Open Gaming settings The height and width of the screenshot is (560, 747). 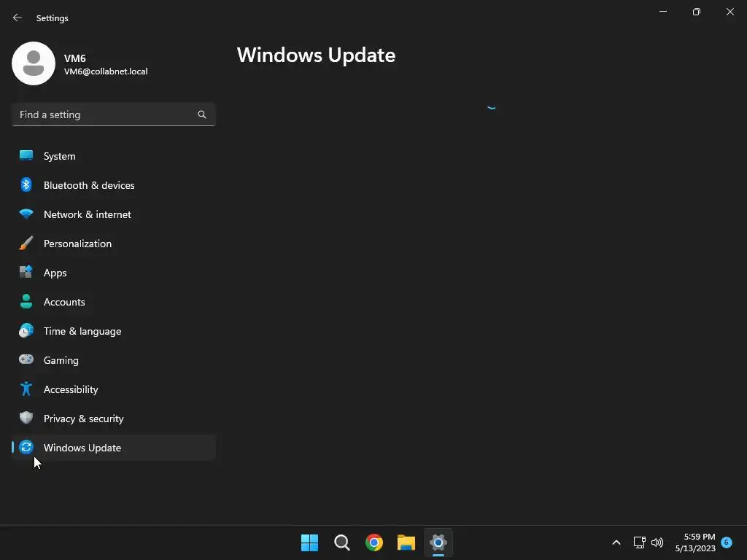113,360
